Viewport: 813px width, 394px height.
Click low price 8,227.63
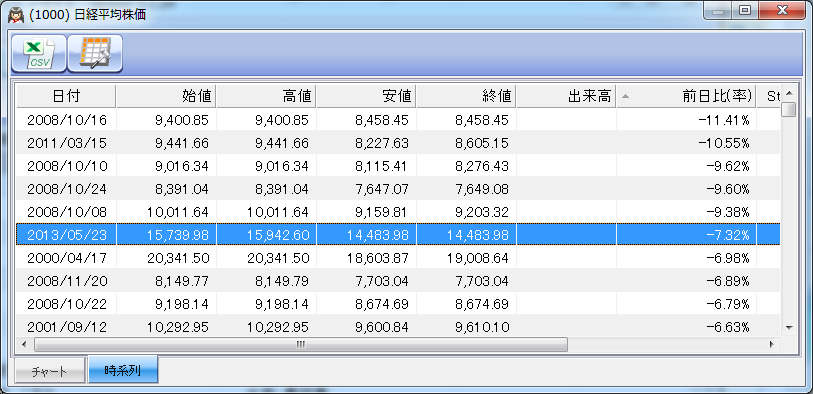click(382, 143)
